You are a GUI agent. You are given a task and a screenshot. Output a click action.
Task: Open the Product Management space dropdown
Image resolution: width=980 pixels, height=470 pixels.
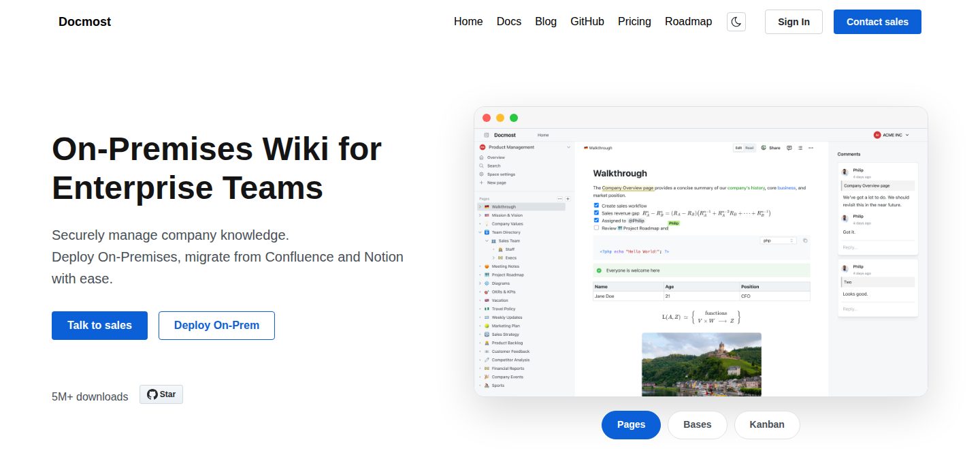point(525,147)
